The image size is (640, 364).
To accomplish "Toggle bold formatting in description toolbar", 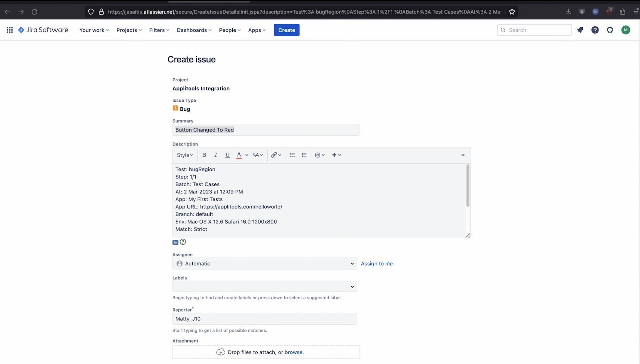I will pos(204,155).
